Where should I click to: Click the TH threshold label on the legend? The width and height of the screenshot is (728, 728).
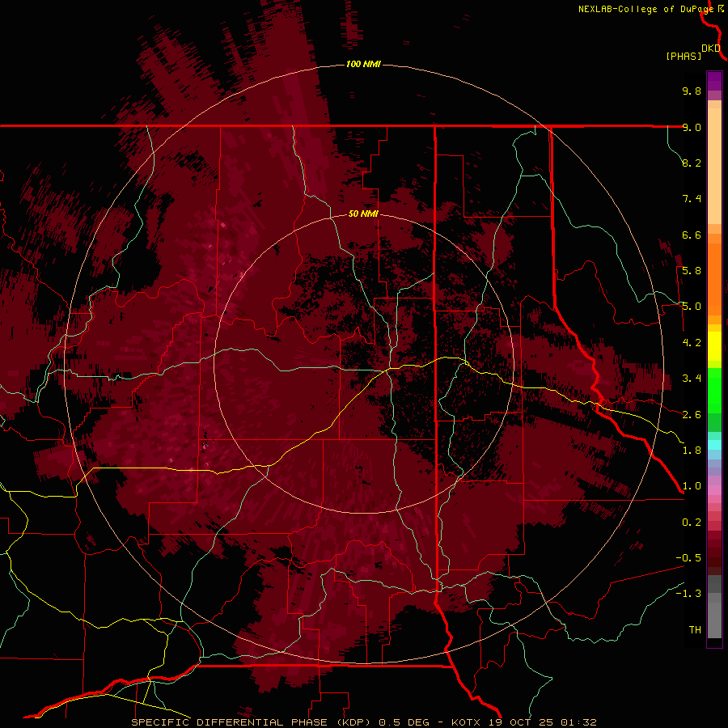point(695,630)
